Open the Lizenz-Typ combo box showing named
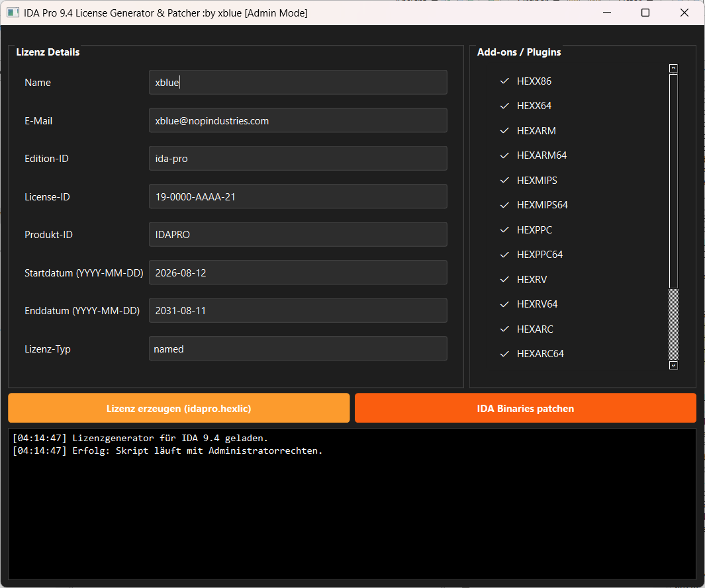This screenshot has width=705, height=588. click(x=298, y=349)
